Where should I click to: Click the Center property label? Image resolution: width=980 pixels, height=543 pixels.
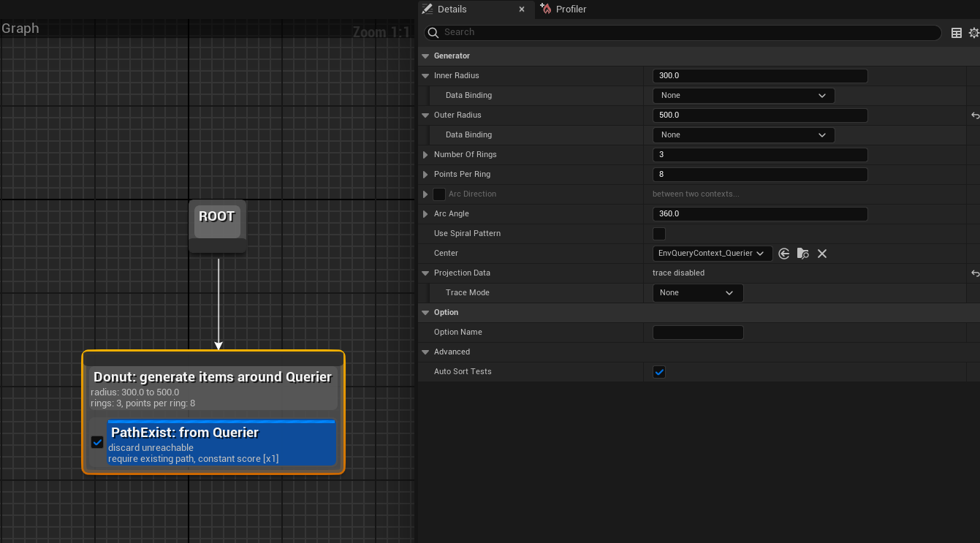coord(446,254)
